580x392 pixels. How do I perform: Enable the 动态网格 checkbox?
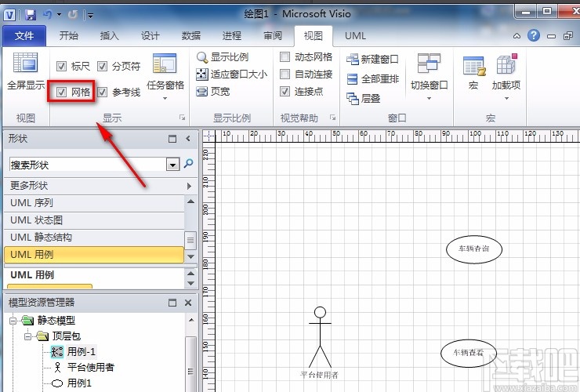coord(285,57)
